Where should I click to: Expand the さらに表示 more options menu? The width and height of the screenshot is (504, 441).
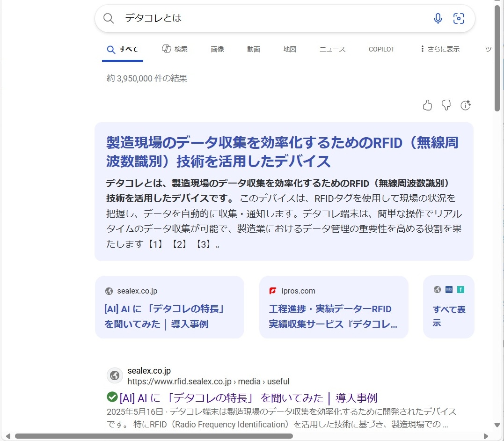coord(440,49)
